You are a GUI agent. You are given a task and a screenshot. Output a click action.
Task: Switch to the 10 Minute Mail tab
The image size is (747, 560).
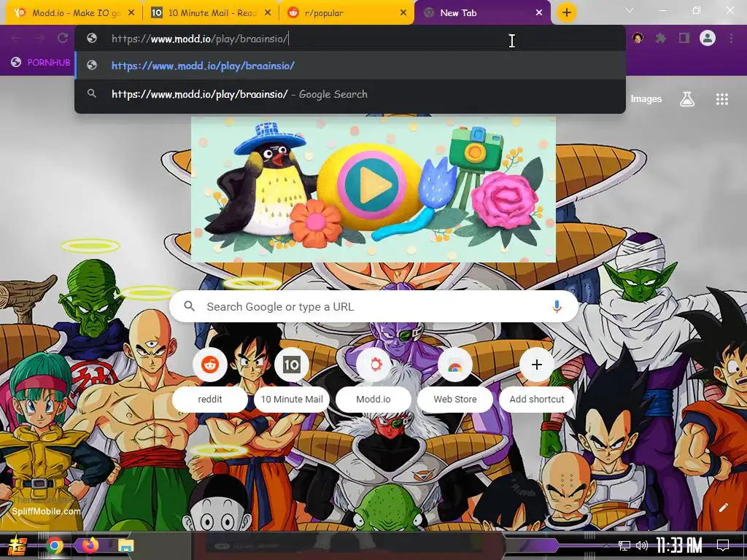tap(209, 13)
